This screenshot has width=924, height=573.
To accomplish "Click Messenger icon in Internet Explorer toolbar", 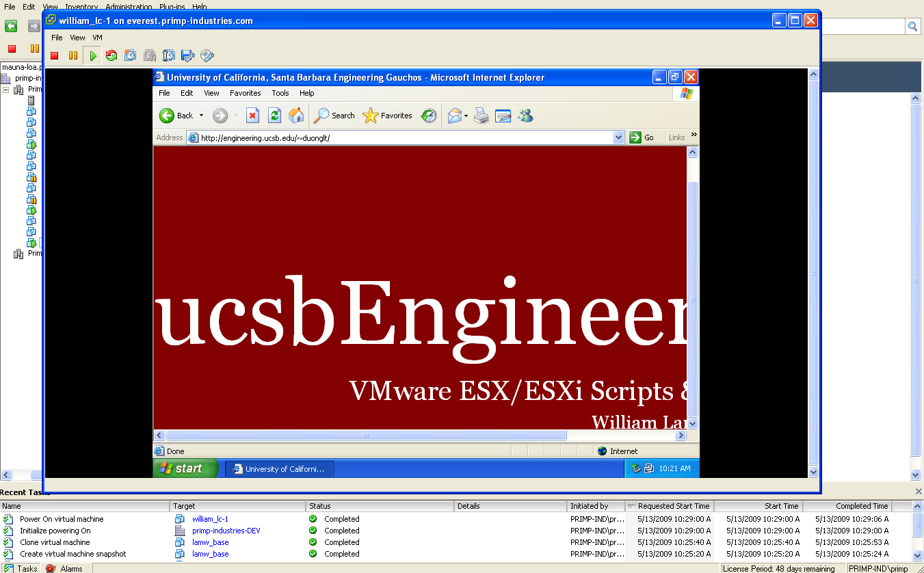I will tap(525, 116).
